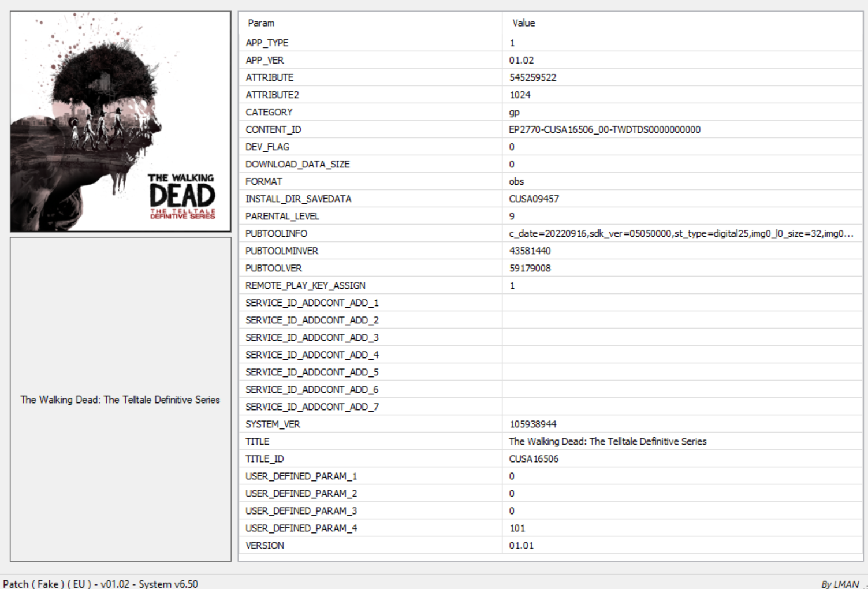Click the CONTENT_ID value cell
This screenshot has height=589, width=868.
[x=604, y=129]
